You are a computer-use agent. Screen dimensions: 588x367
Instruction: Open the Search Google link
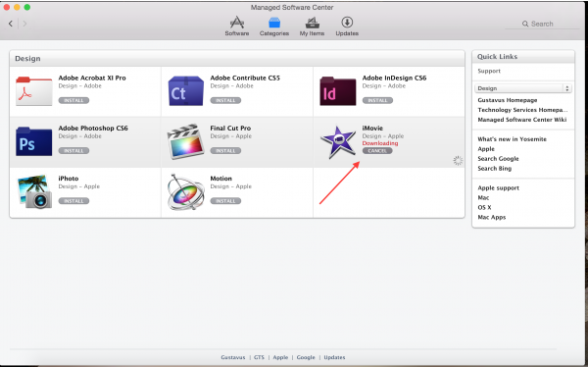point(498,159)
